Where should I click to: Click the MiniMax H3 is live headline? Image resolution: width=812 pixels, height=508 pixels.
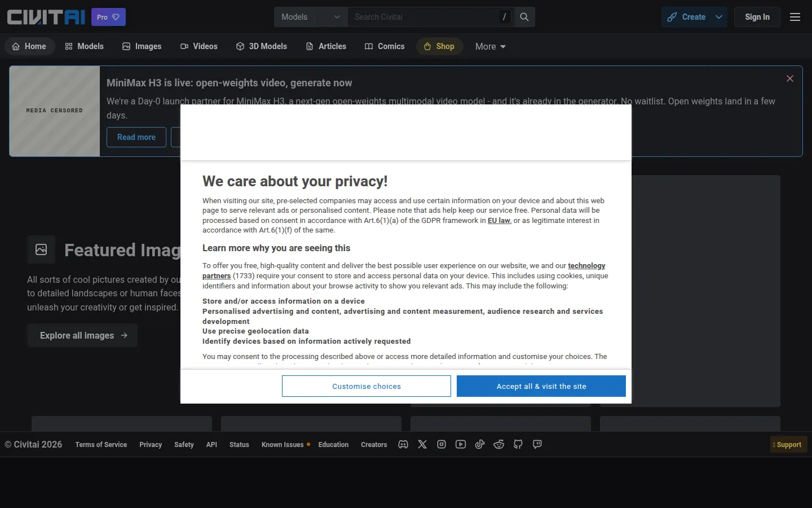229,83
